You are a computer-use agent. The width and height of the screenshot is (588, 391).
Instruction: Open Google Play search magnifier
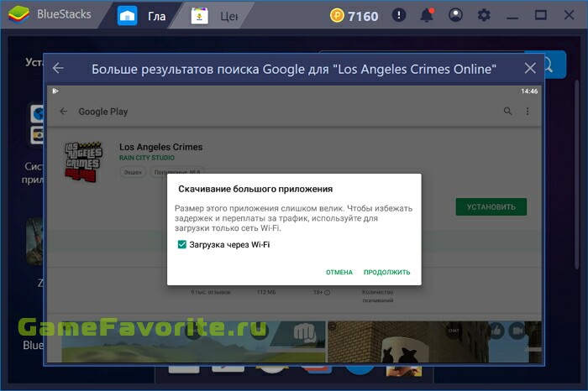[x=507, y=112]
